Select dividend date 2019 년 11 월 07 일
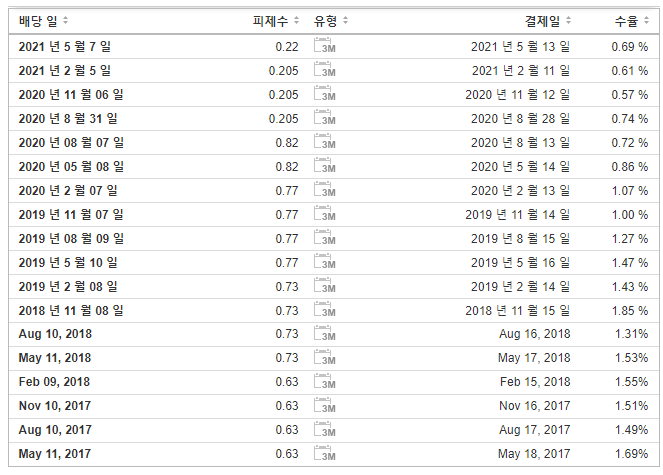 coord(71,215)
